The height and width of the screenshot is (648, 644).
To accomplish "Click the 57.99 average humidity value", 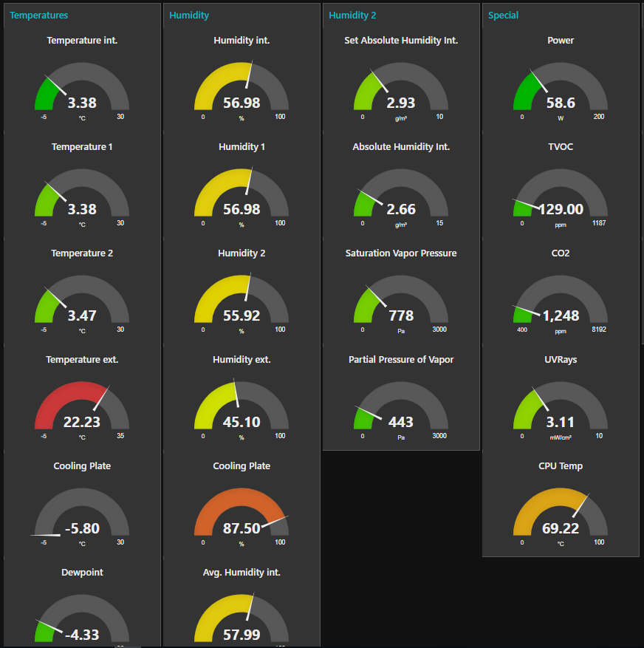I will (x=241, y=635).
